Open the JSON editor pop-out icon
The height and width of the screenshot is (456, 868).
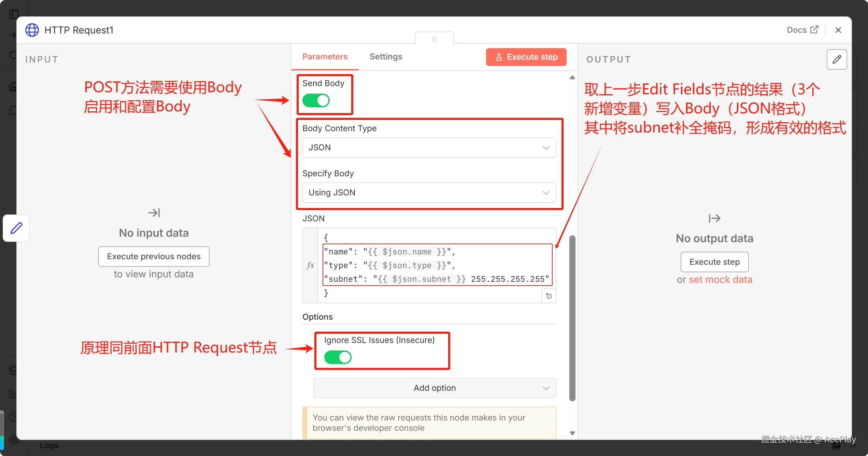[x=549, y=295]
